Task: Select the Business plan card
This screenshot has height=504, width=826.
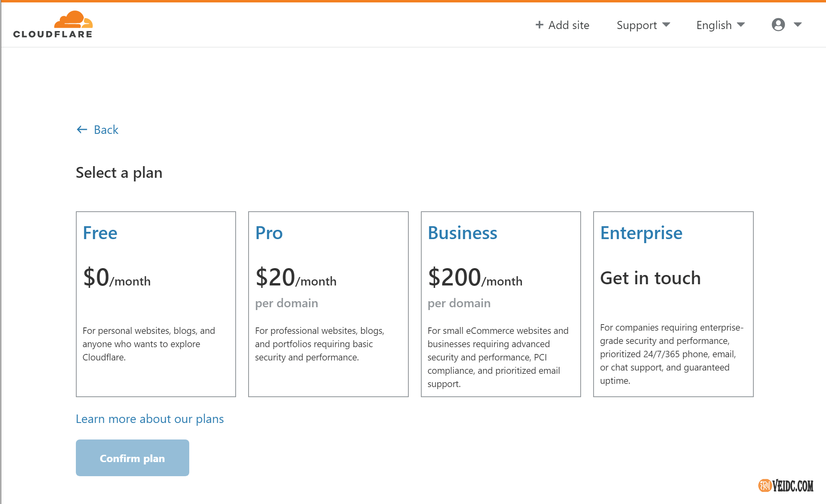Action: (x=500, y=304)
